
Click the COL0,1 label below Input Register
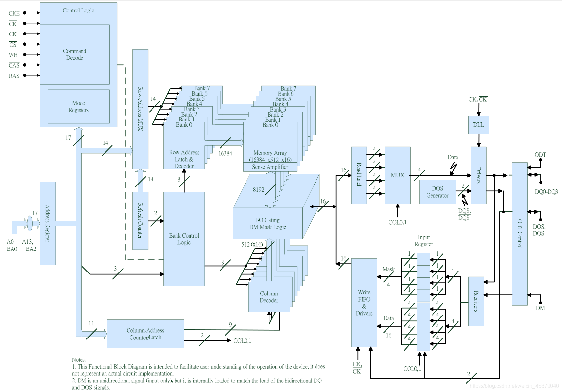412,369
